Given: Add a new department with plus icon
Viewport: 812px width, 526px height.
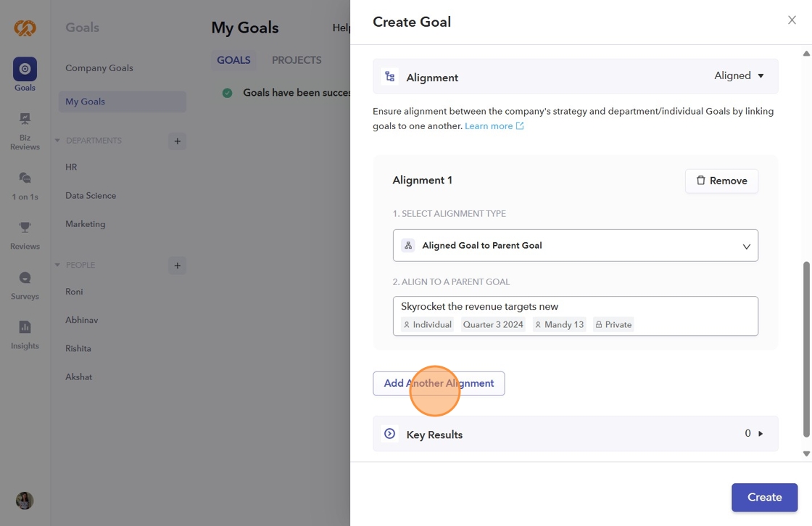Looking at the screenshot, I should [177, 141].
